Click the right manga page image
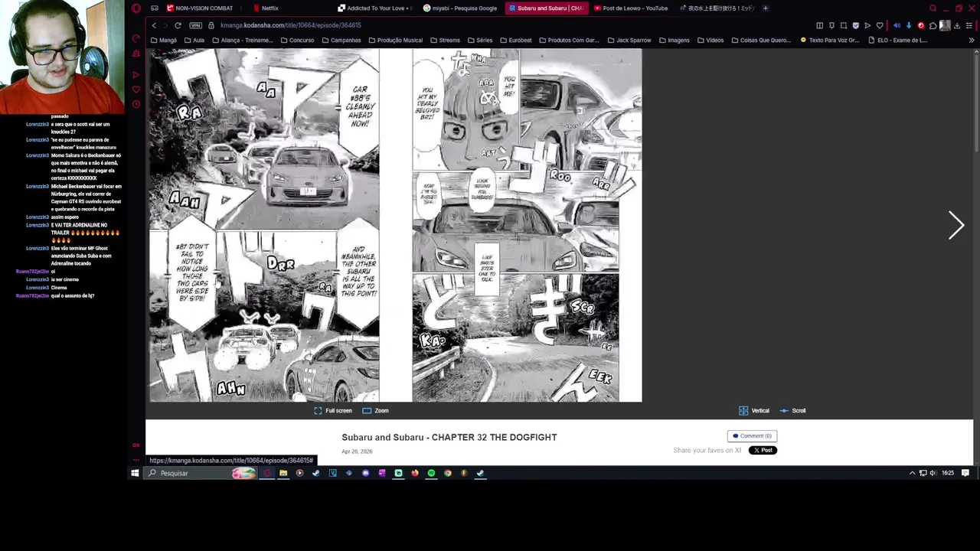980x551 pixels. pyautogui.click(x=527, y=225)
